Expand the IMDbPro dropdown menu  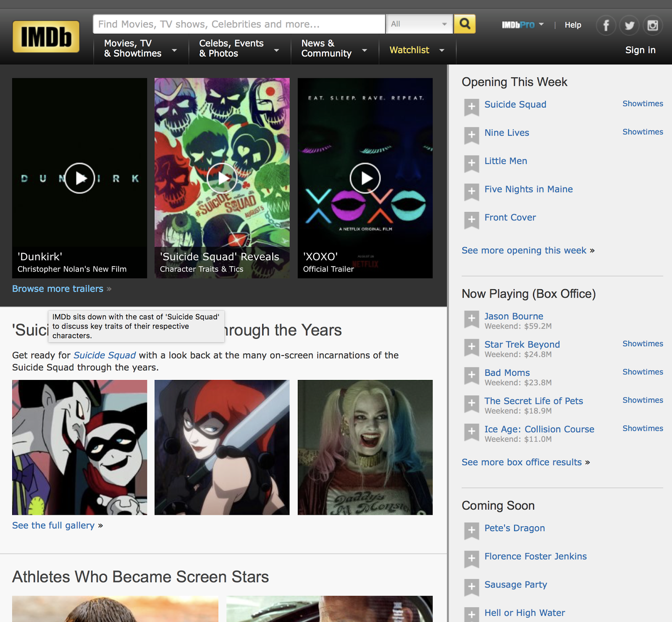(x=541, y=24)
